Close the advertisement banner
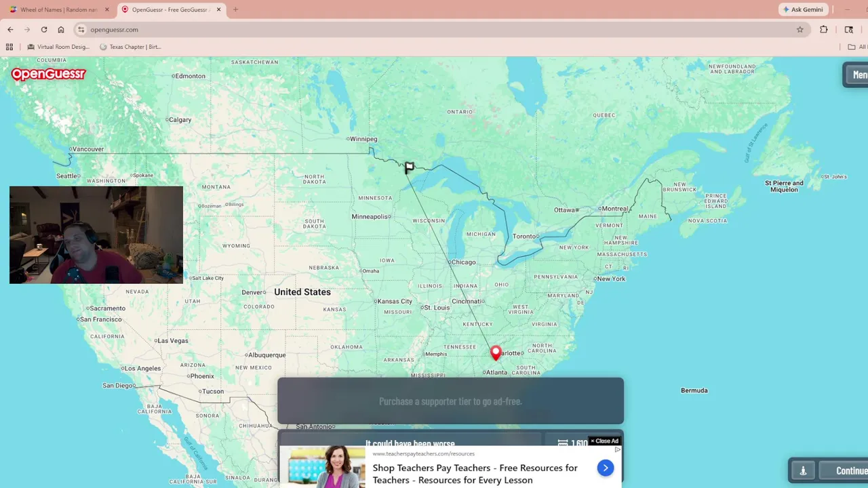The height and width of the screenshot is (488, 868). click(604, 441)
